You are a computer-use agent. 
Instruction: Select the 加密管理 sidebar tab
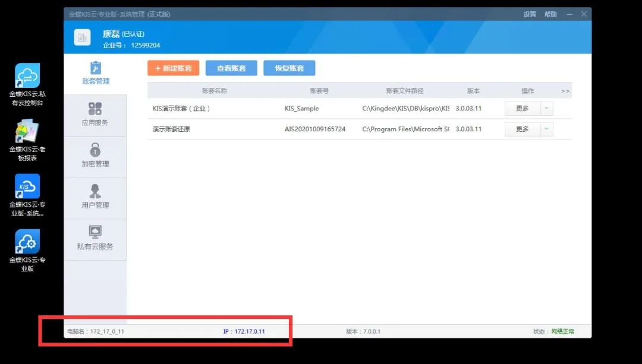pos(95,156)
